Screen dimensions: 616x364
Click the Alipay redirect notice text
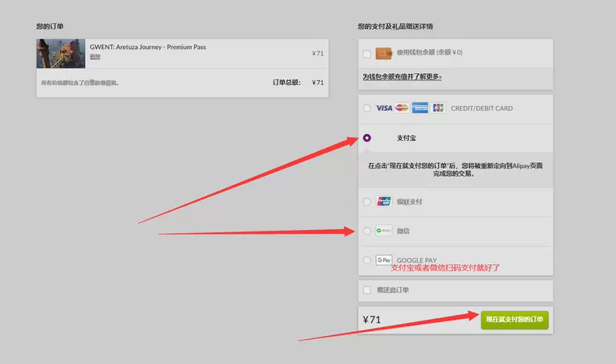[x=455, y=170]
